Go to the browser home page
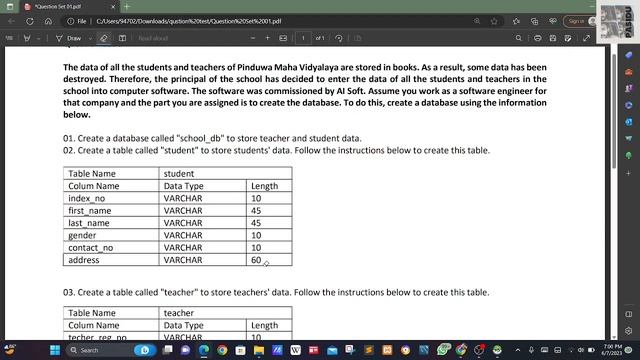Screen dimensions: 640x360 pos(48,21)
